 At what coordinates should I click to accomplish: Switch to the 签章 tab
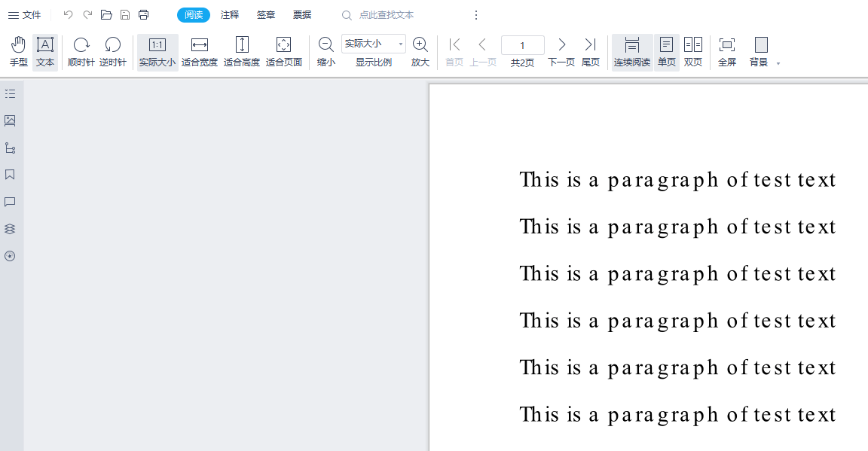[266, 15]
